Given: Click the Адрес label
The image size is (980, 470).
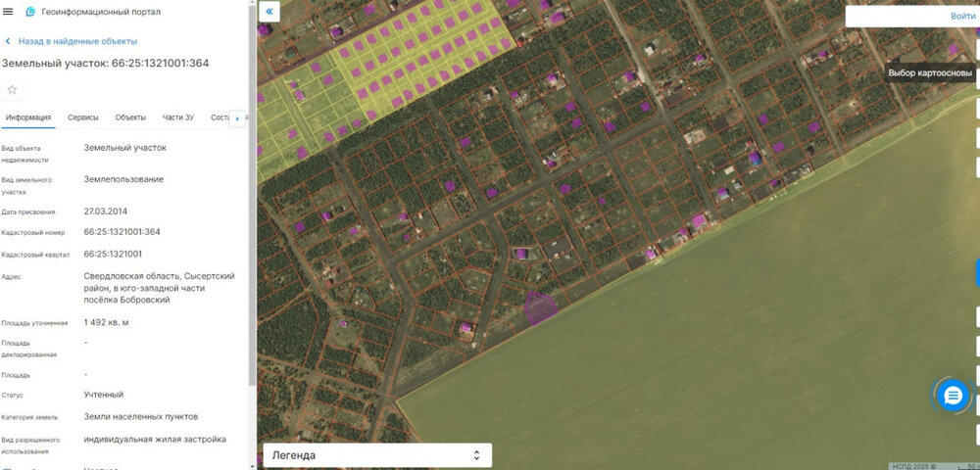Looking at the screenshot, I should 11,277.
